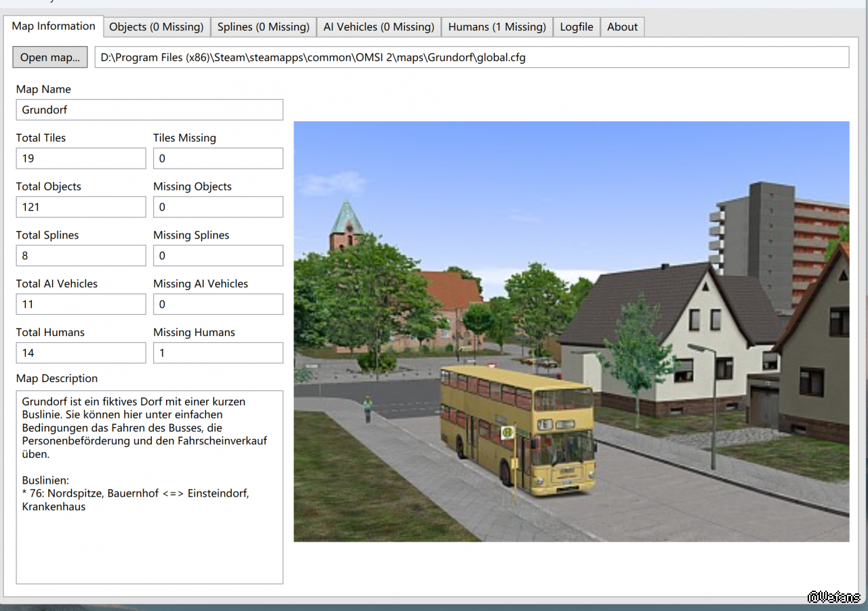Switch to AI Vehicles (0 Missing) tab
The width and height of the screenshot is (868, 611).
378,27
